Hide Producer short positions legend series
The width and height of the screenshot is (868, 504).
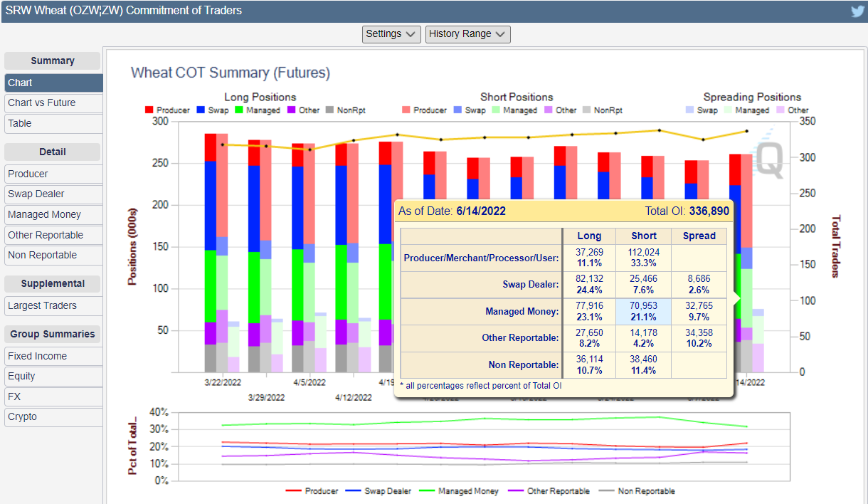coord(406,110)
